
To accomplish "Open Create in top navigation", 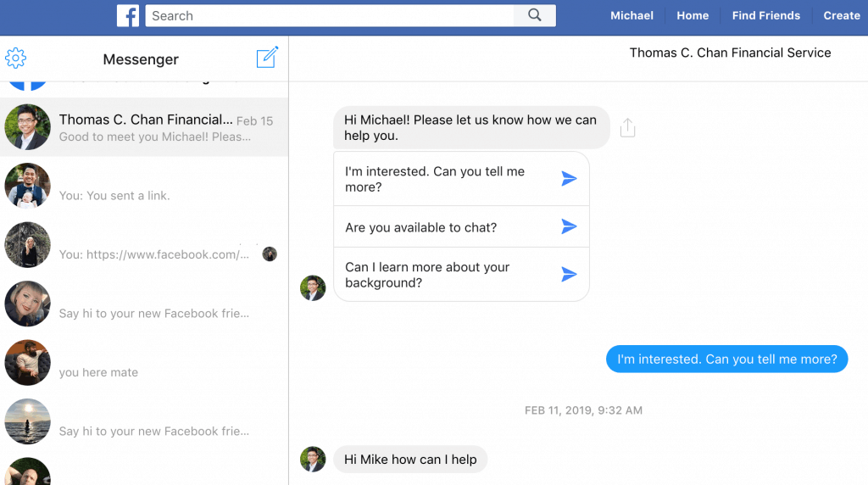I will click(842, 15).
